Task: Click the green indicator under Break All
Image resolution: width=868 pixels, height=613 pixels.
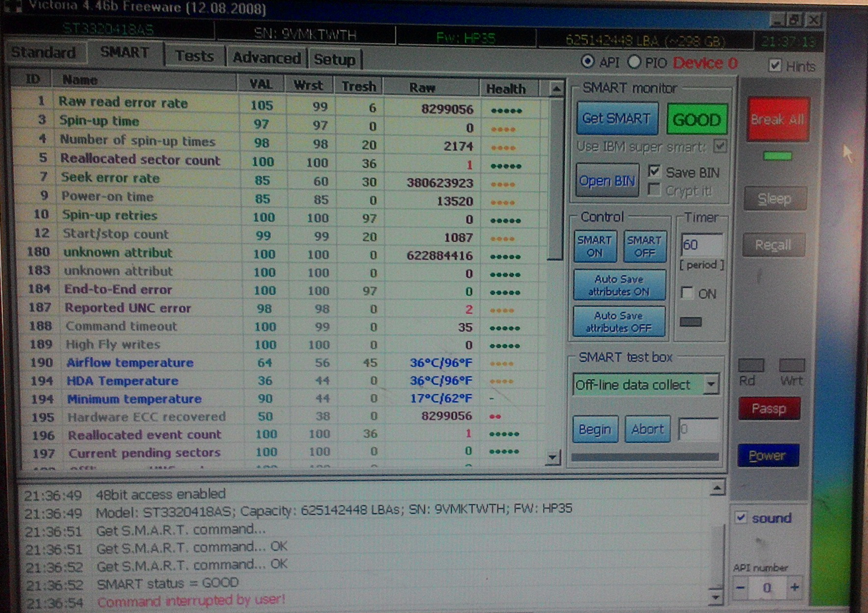Action: (x=778, y=156)
